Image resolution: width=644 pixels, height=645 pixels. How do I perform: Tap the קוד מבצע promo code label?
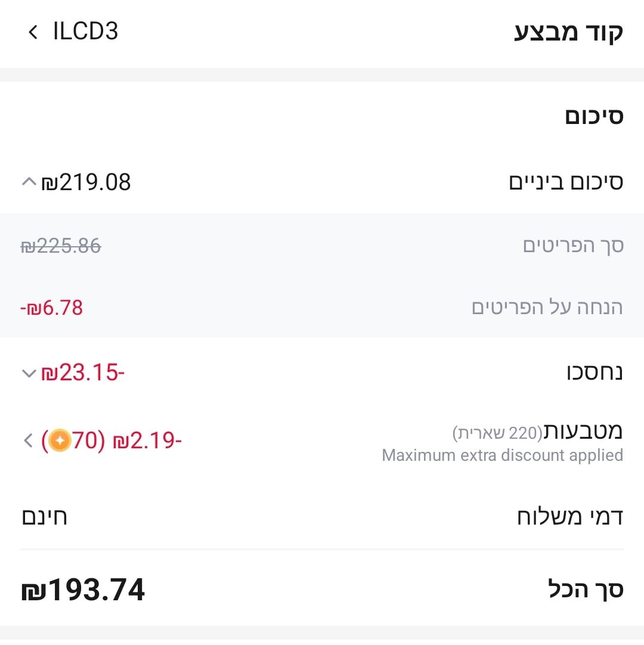click(x=569, y=32)
